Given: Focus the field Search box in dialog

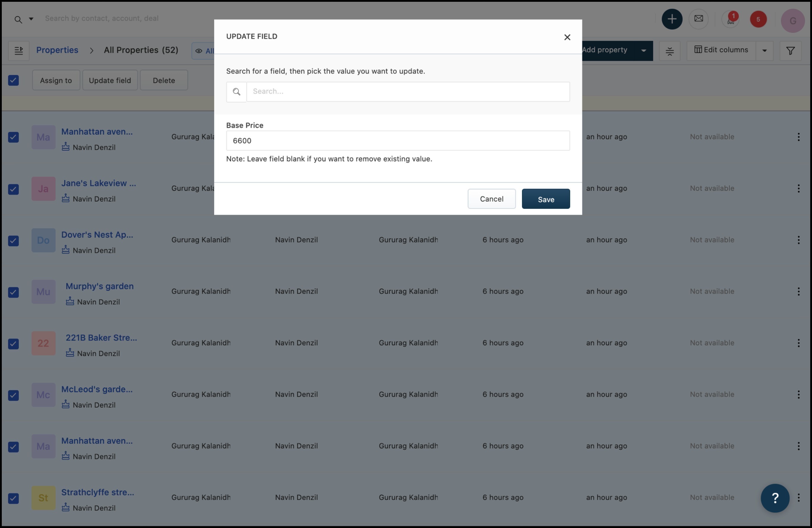Looking at the screenshot, I should click(408, 91).
